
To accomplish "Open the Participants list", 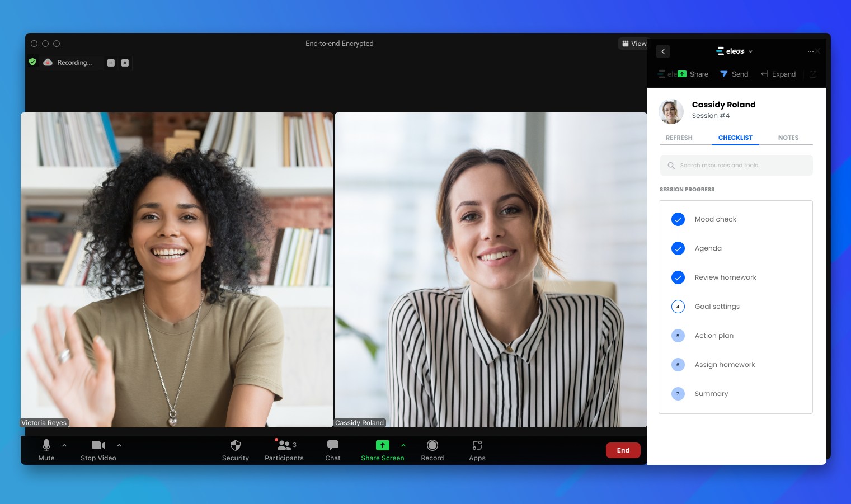I will (284, 446).
